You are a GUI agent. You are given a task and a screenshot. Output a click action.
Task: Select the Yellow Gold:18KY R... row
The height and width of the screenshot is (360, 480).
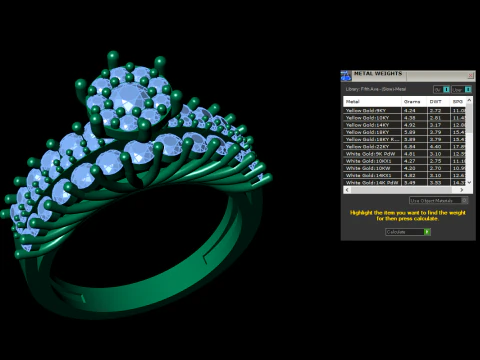coord(405,139)
